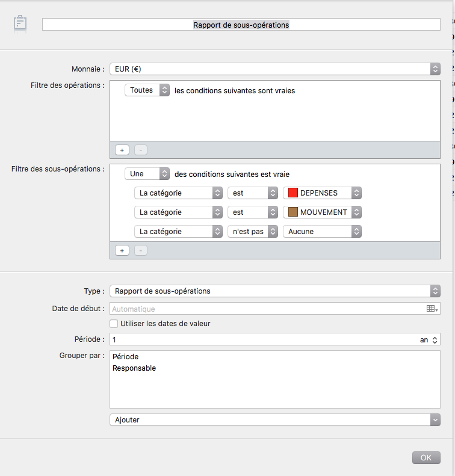This screenshot has height=476, width=455.
Task: Select Responsable in Grouper par list
Action: pos(134,368)
